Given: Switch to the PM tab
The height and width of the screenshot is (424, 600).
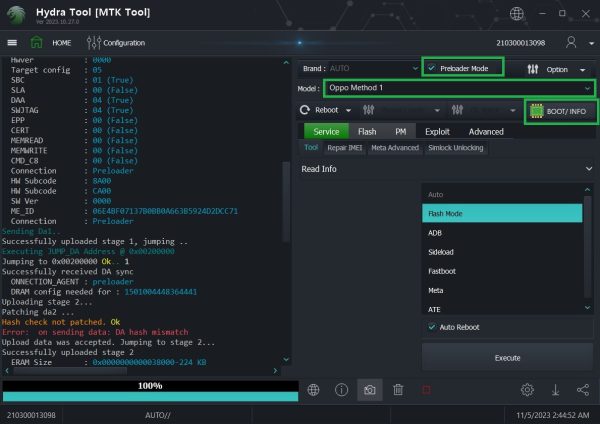Looking at the screenshot, I should (401, 132).
